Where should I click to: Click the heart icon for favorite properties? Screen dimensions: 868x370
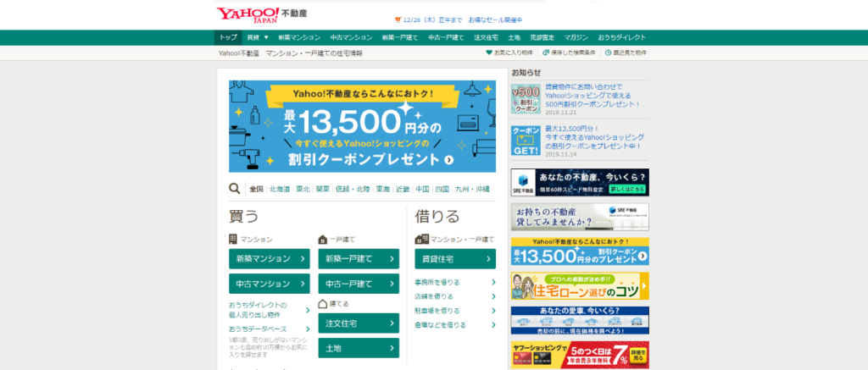point(489,53)
